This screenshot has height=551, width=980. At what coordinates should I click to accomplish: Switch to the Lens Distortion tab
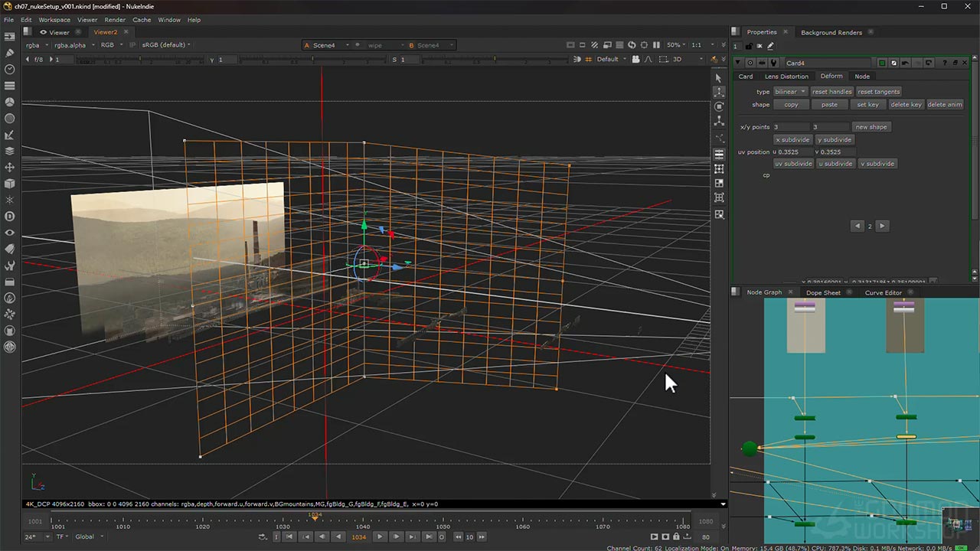(786, 77)
